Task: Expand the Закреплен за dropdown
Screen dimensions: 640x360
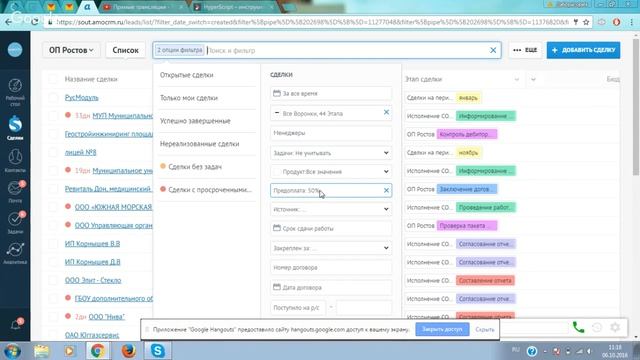Action: coord(331,248)
